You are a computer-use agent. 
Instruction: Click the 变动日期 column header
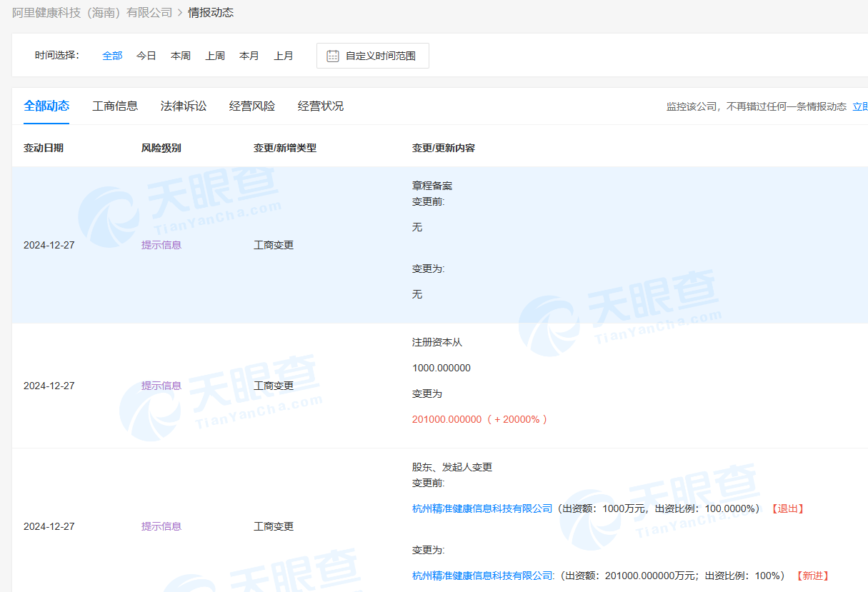44,148
